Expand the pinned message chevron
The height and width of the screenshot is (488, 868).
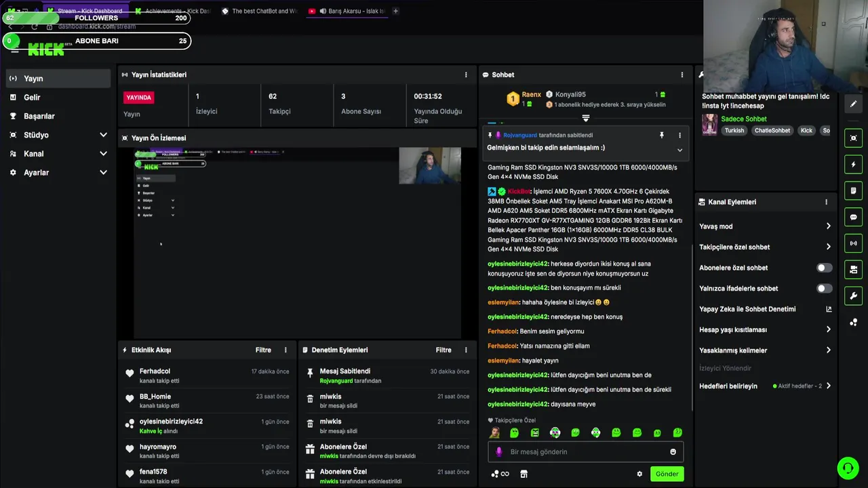[679, 150]
